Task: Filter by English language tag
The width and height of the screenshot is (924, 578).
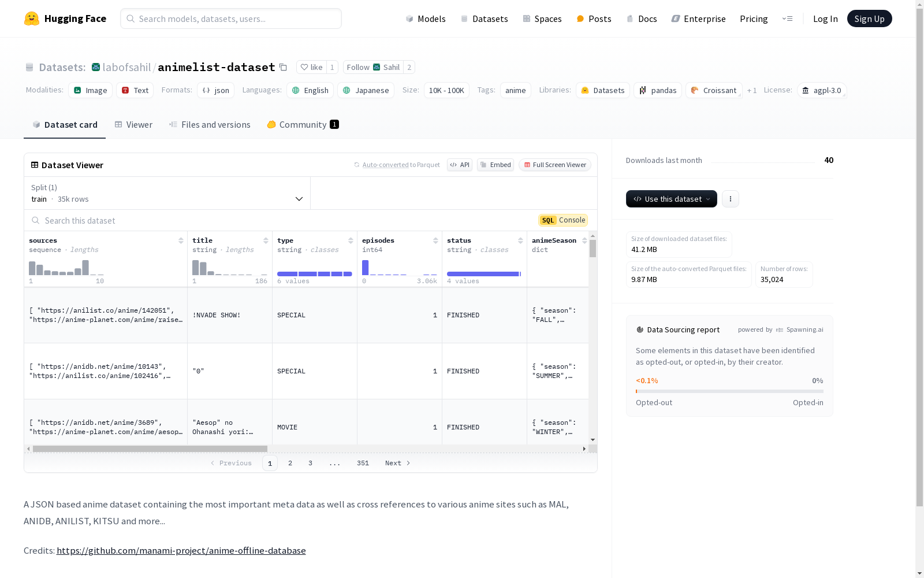Action: coord(310,90)
